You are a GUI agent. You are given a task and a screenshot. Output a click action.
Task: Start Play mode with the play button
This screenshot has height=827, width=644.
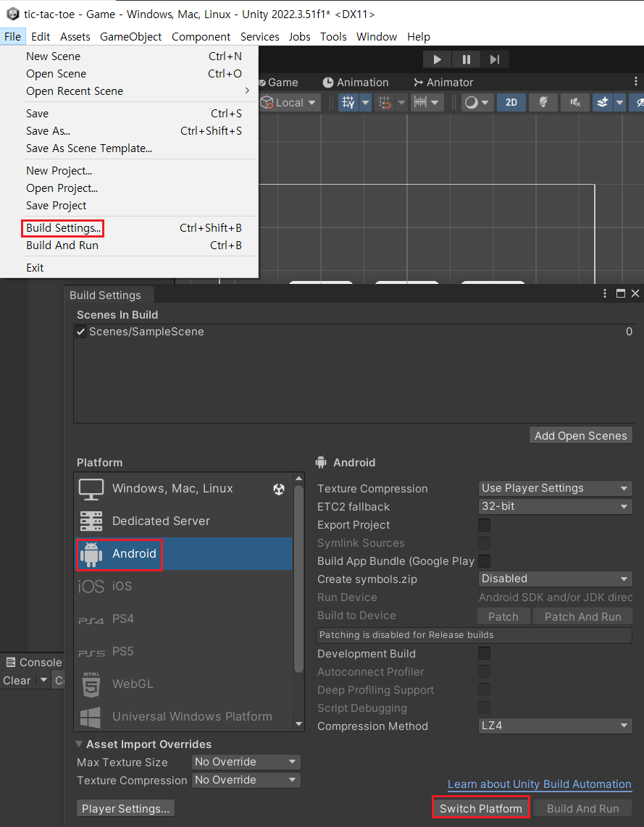(x=438, y=59)
